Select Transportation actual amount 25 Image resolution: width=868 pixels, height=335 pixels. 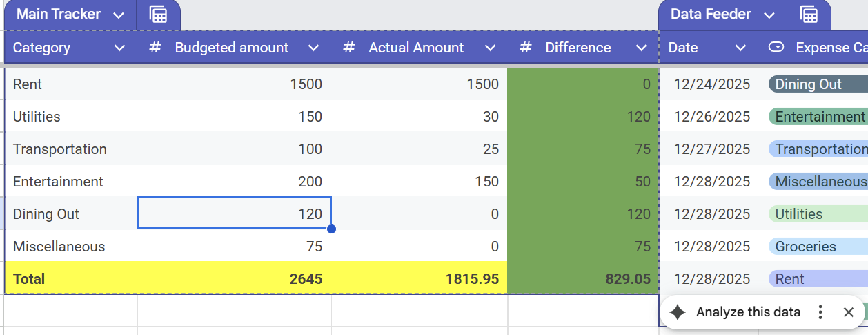point(420,149)
